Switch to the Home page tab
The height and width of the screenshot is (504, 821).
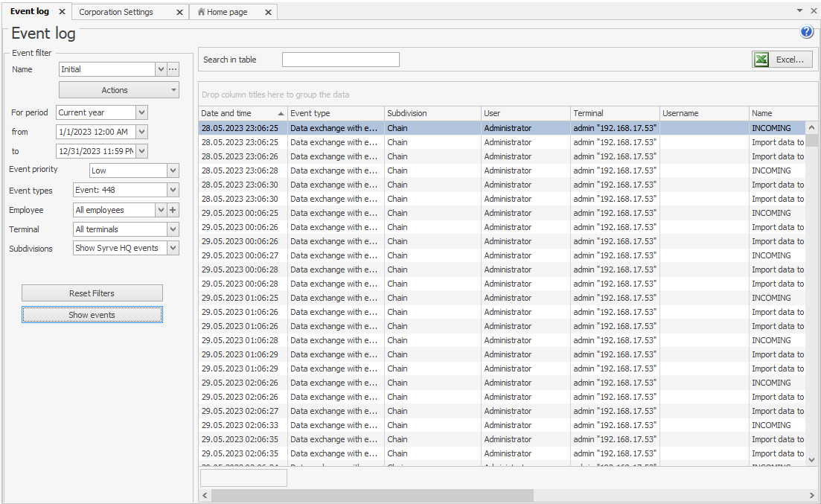point(227,12)
